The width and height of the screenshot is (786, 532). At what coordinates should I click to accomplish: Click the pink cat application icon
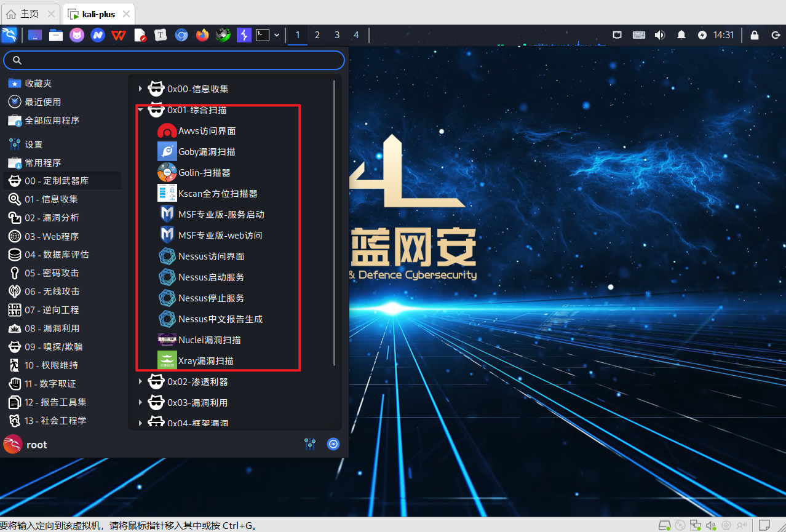(x=77, y=35)
